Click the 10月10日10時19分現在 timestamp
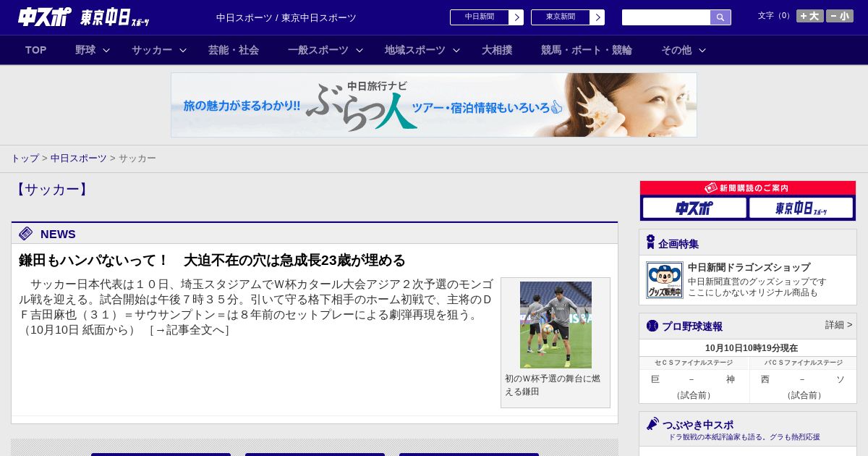 752,348
